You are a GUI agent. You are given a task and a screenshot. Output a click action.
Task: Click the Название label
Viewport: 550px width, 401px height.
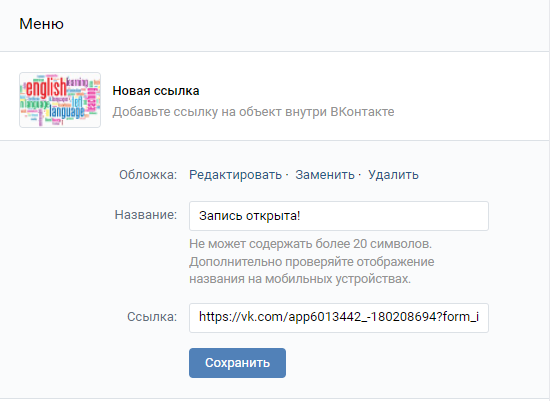[x=146, y=214]
